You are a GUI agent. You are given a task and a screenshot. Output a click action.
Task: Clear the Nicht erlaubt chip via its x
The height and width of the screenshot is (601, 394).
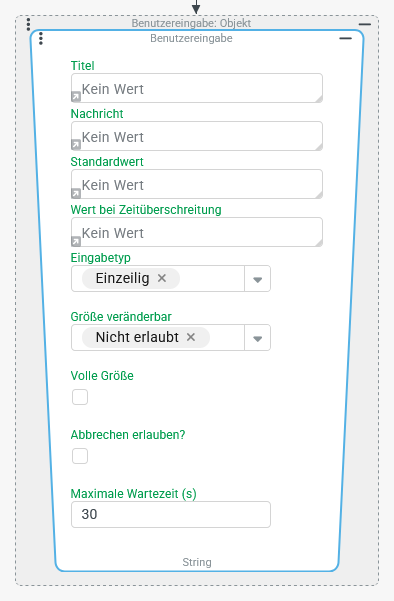tap(191, 337)
